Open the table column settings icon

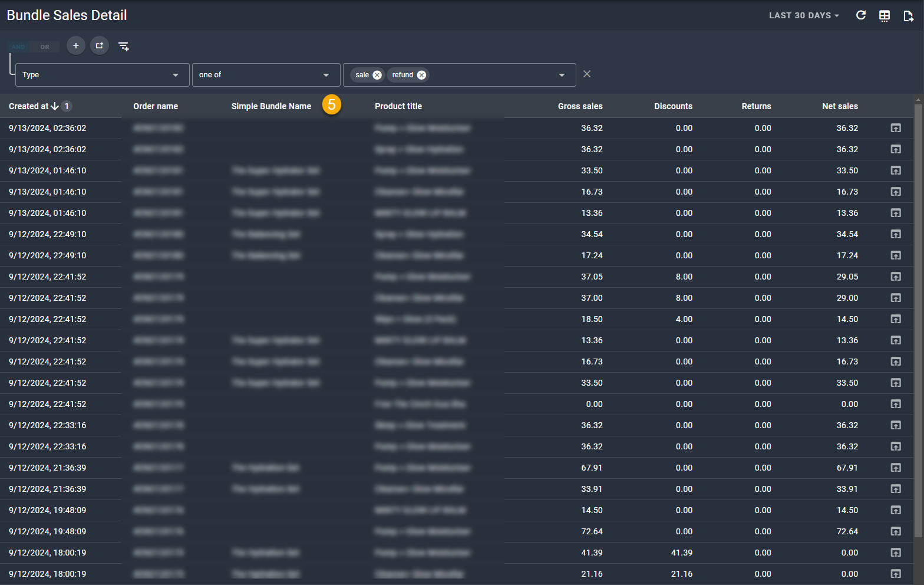point(885,16)
